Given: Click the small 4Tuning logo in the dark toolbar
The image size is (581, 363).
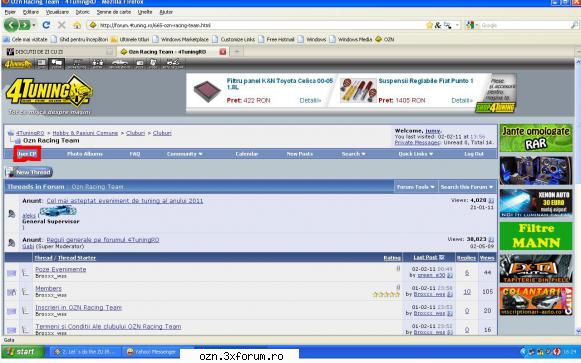Looking at the screenshot, I should click(x=17, y=64).
